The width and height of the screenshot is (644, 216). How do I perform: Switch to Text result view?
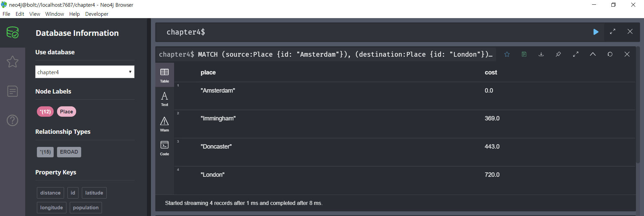pyautogui.click(x=164, y=99)
